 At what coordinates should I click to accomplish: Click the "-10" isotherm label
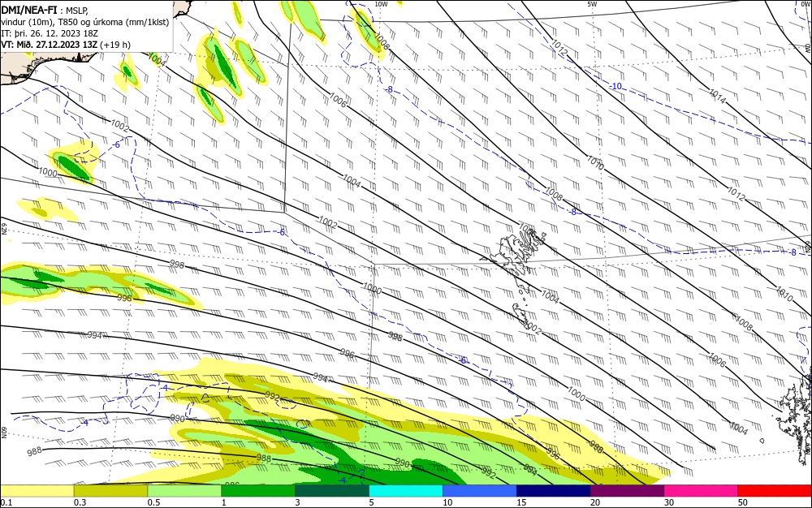pos(615,86)
